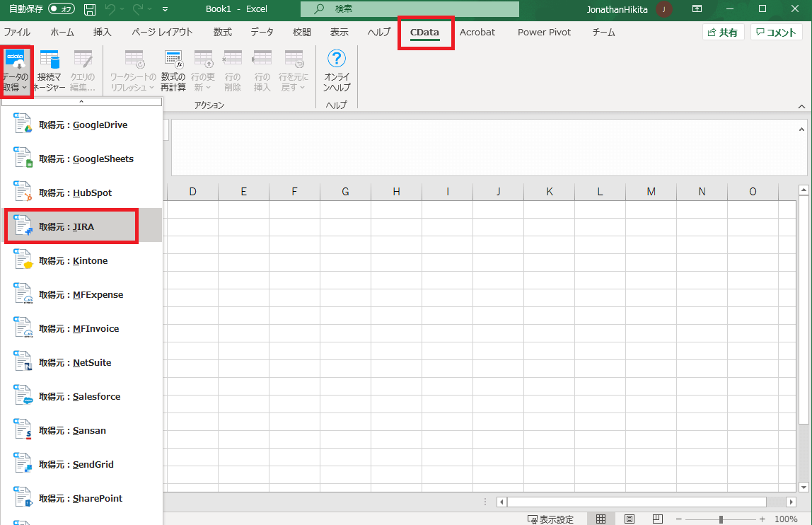Choose 取得元: NetSuite entry
Screen dimensions: 812x525
[x=82, y=362]
